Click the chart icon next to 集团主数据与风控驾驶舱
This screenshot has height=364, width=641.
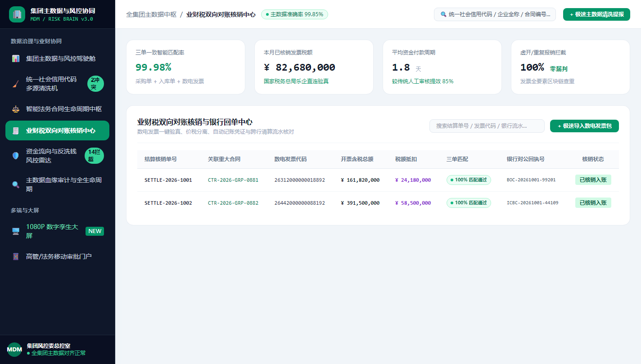(16, 58)
